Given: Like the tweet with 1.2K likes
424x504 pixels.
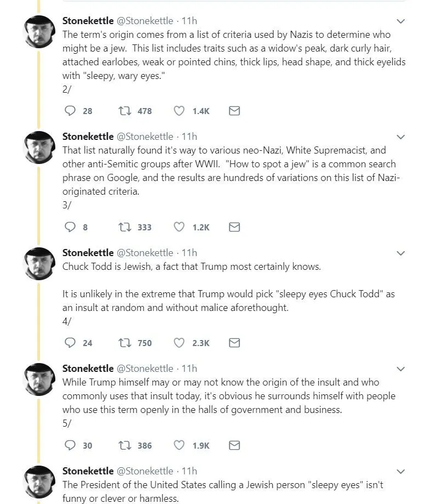Looking at the screenshot, I should click(x=179, y=227).
